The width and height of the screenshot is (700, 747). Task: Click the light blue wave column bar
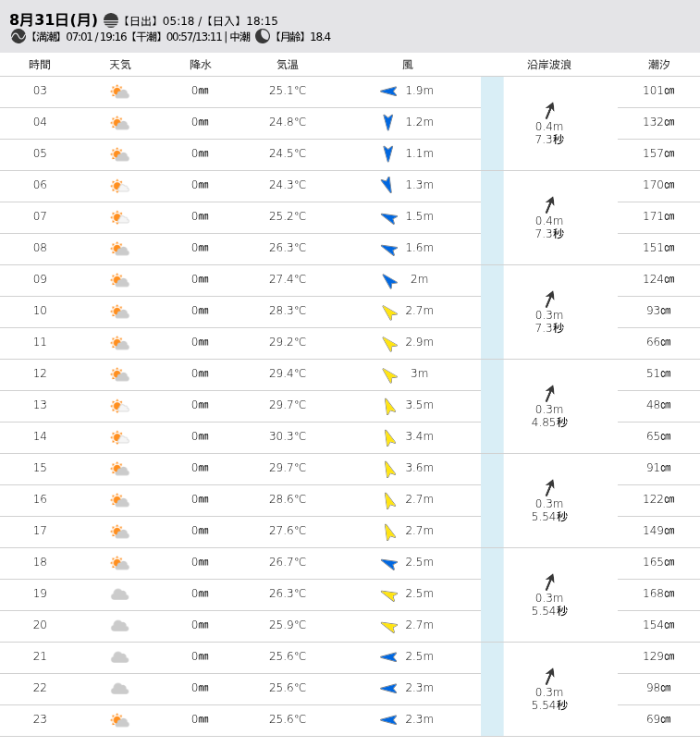[x=492, y=407]
